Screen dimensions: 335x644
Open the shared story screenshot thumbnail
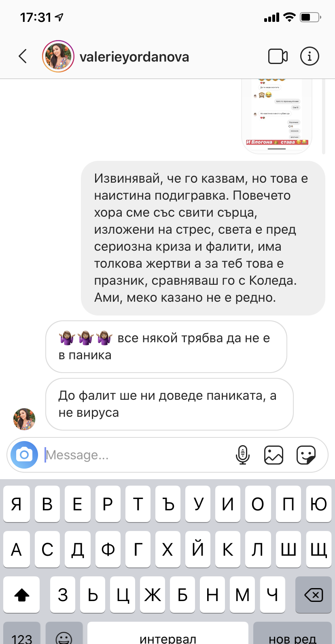(277, 116)
